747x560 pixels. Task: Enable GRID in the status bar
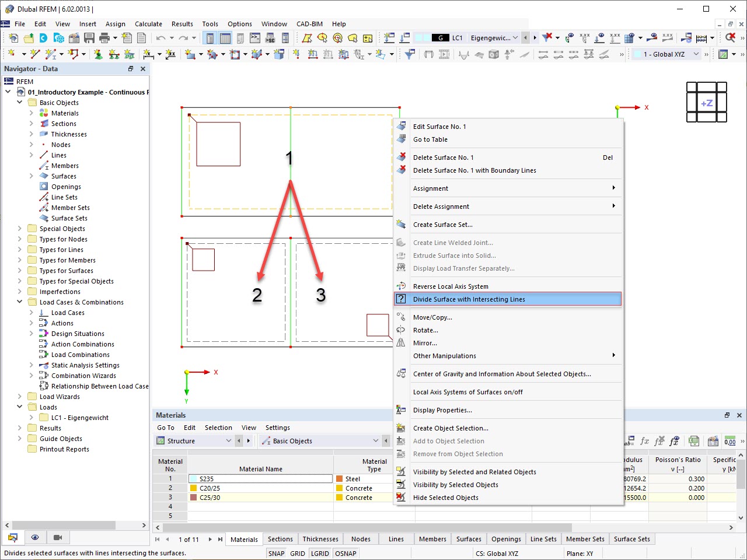point(298,553)
